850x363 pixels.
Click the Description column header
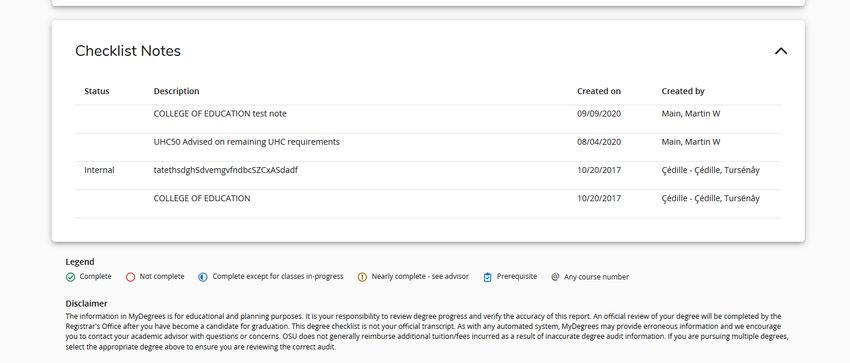tap(176, 91)
